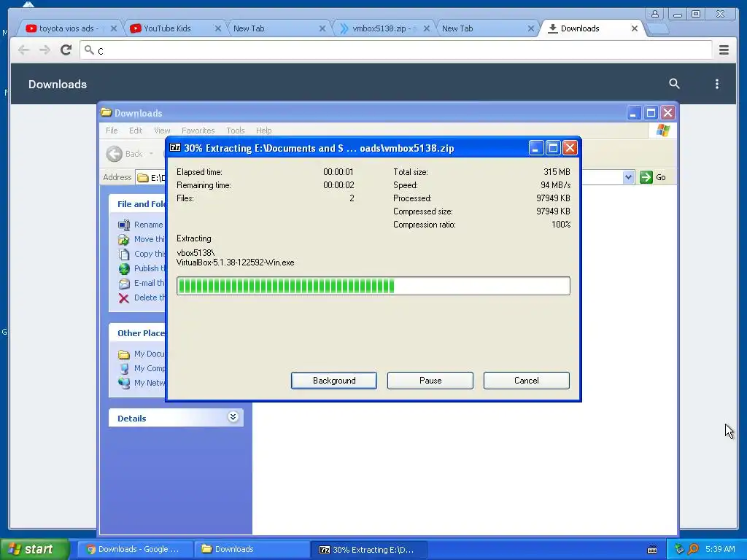This screenshot has width=747, height=560.
Task: Minimize the 7-Zip extraction dialog
Action: pyautogui.click(x=535, y=148)
